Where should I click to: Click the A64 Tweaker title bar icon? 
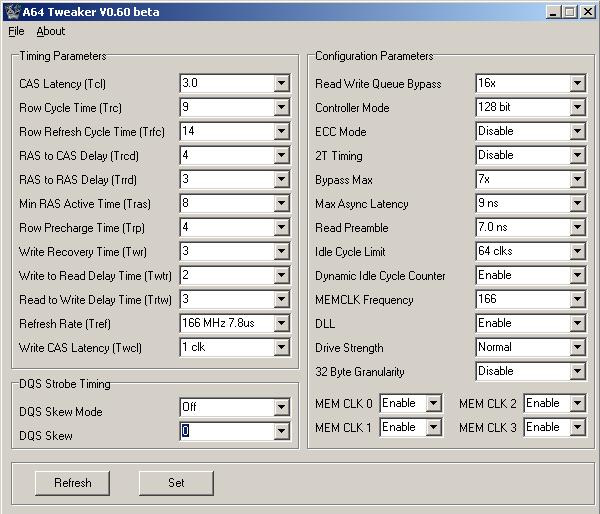(12, 12)
